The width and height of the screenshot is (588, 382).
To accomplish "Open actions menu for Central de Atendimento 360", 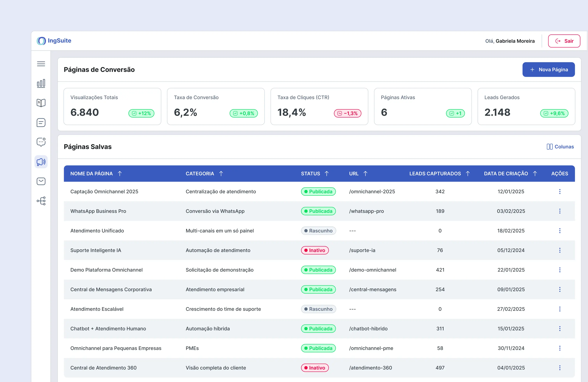I will (560, 368).
